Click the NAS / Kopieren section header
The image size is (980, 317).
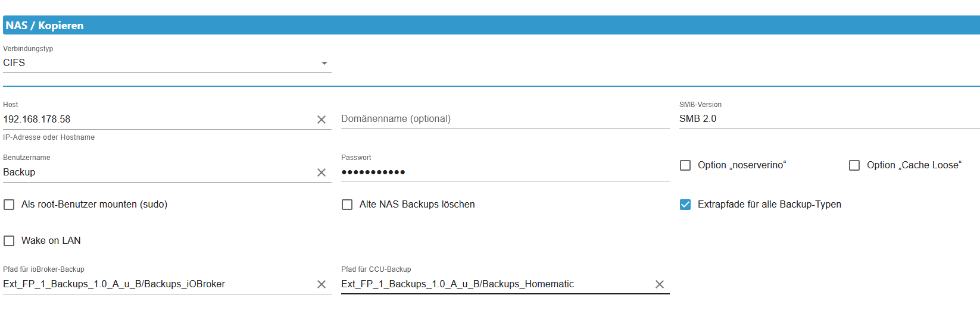[x=491, y=25]
